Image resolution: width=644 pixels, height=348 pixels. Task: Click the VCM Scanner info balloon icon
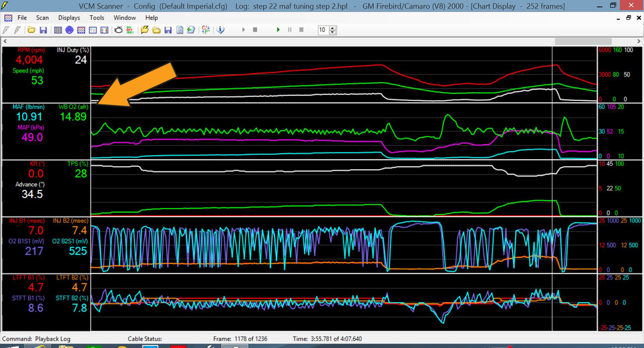221,30
